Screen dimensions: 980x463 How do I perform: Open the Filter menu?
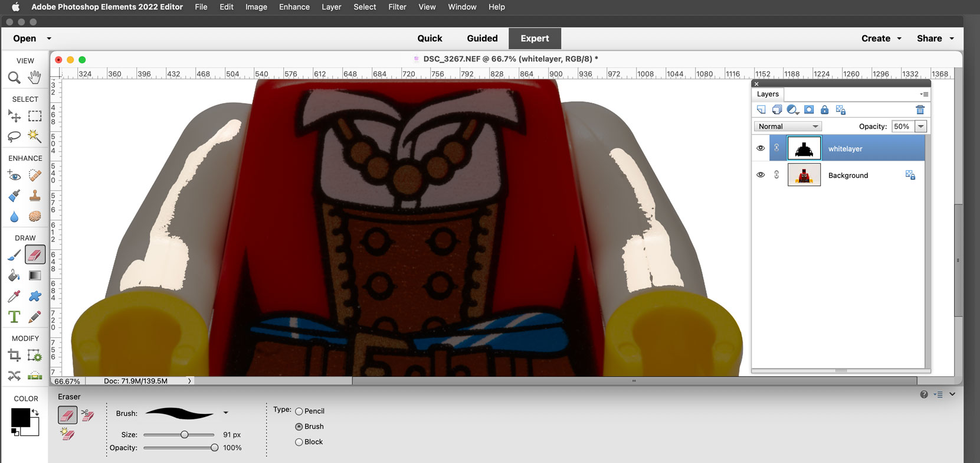(397, 7)
